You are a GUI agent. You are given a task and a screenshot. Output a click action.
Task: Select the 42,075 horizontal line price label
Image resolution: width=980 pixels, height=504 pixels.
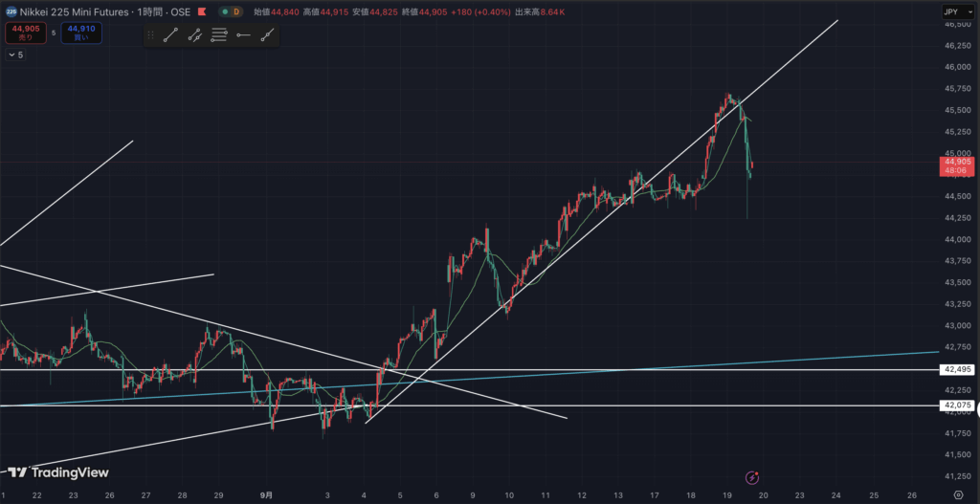coord(957,405)
